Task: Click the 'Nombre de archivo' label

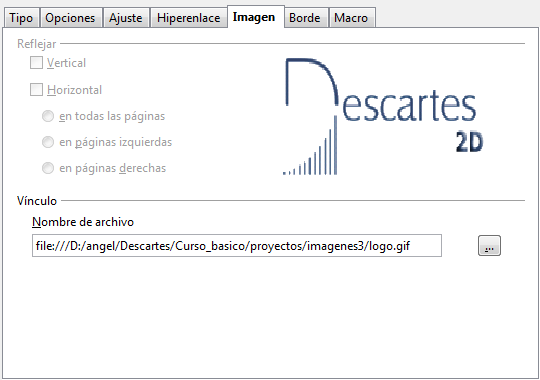Action: 83,222
